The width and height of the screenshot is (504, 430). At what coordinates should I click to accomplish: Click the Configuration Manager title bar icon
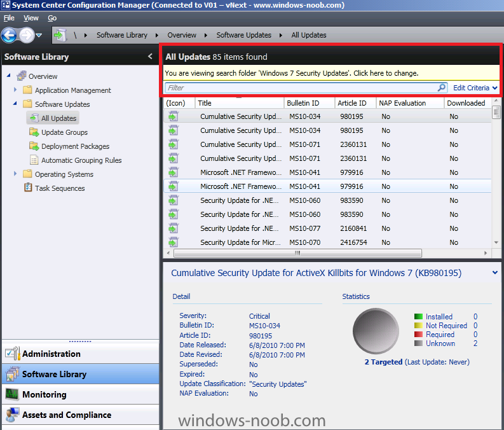pyautogui.click(x=6, y=5)
